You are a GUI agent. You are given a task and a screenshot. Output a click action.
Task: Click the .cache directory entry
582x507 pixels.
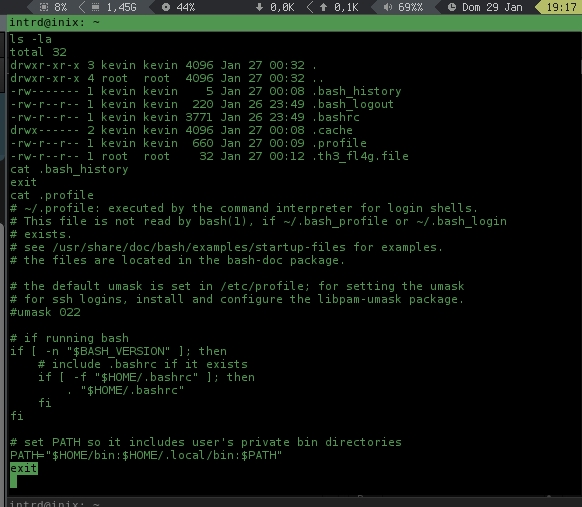point(332,130)
